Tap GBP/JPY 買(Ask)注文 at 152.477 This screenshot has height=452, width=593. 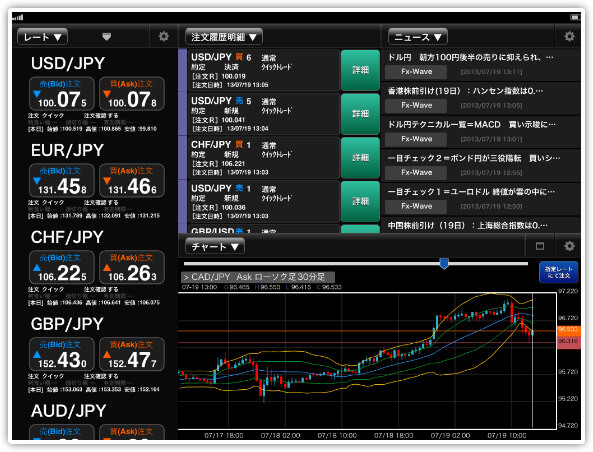(132, 354)
